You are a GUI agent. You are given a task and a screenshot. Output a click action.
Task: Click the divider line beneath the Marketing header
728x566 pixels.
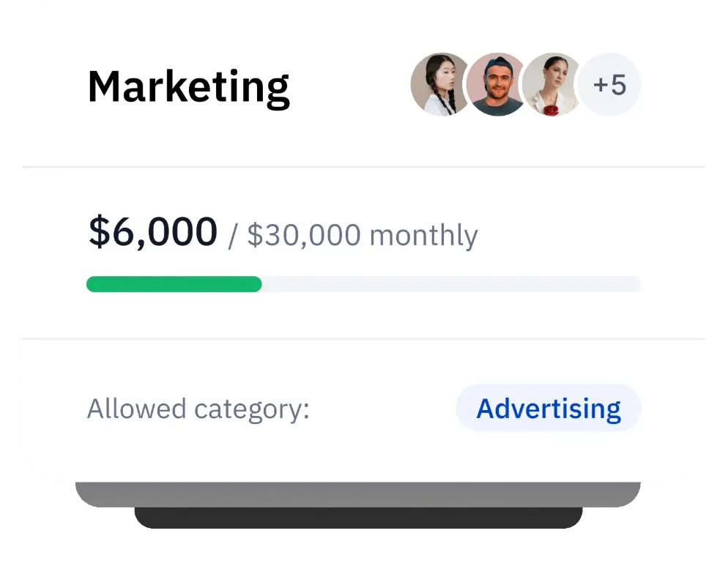point(363,166)
